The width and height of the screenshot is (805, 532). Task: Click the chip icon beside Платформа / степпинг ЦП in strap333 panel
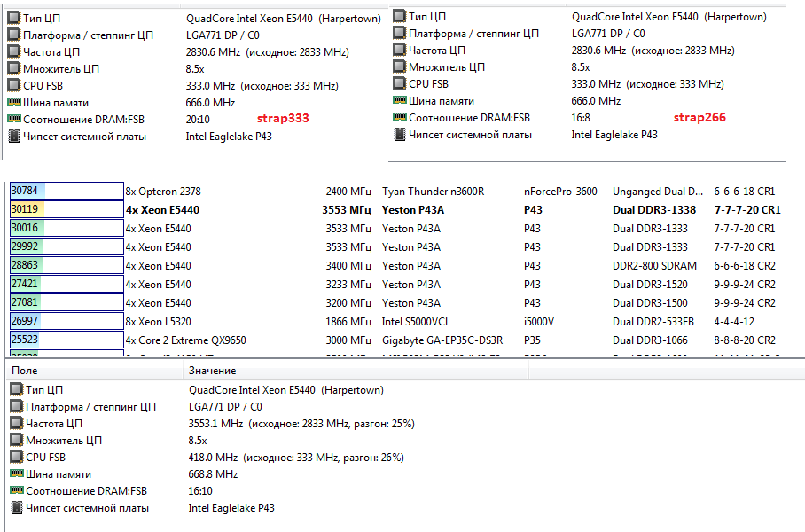pos(14,35)
